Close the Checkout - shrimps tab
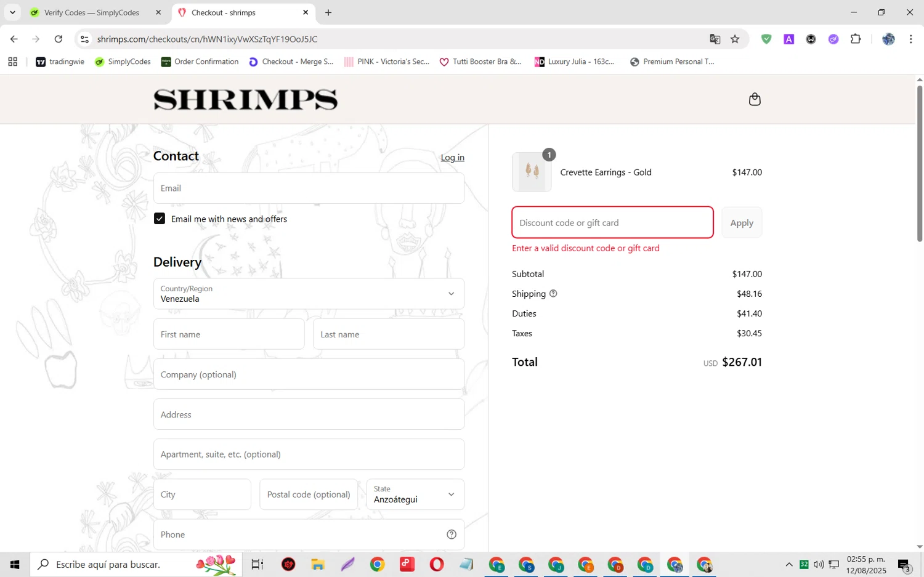 (x=306, y=12)
